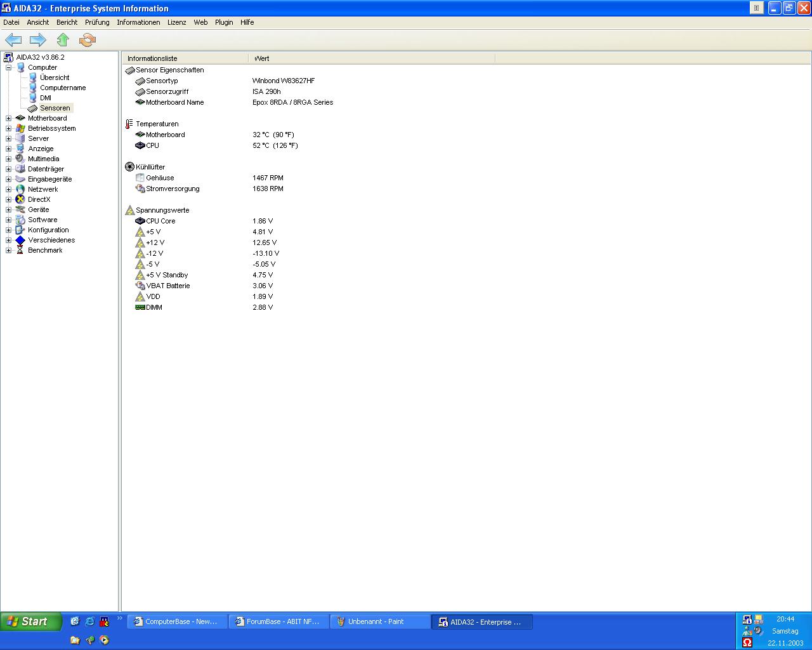Select the Stromversorgung fan row
This screenshot has width=812, height=650.
[173, 189]
